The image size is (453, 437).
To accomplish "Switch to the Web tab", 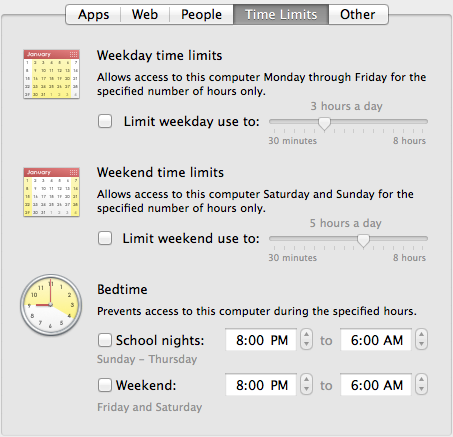I will (x=145, y=14).
